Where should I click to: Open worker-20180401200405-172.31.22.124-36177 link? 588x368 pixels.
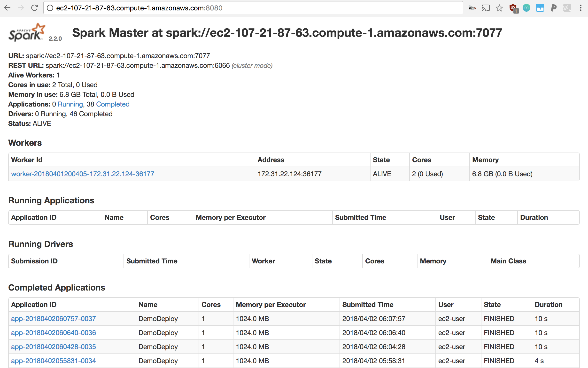(83, 174)
